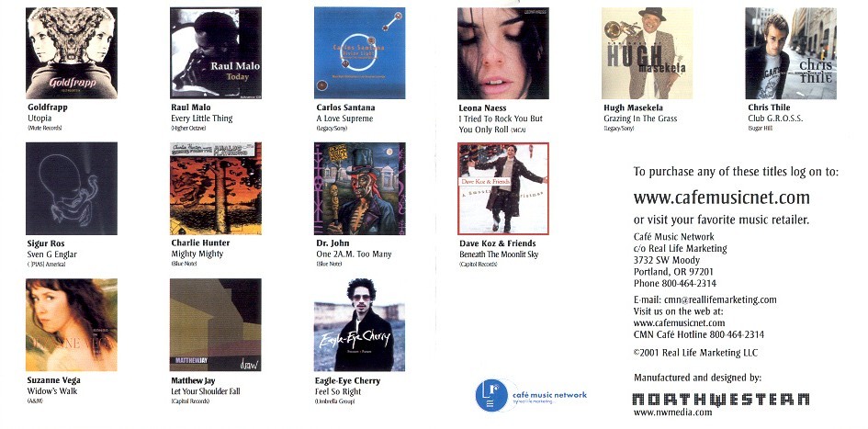Click the Northwestern logo

721,399
